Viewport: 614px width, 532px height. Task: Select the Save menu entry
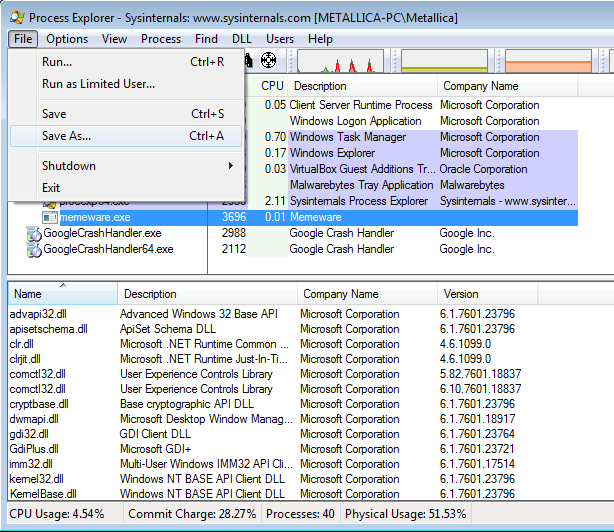(126, 114)
